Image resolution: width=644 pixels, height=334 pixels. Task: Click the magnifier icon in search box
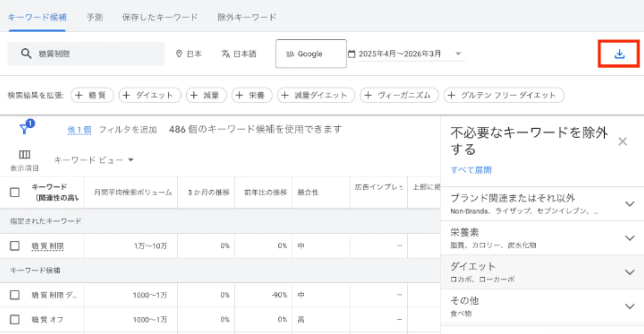(26, 54)
